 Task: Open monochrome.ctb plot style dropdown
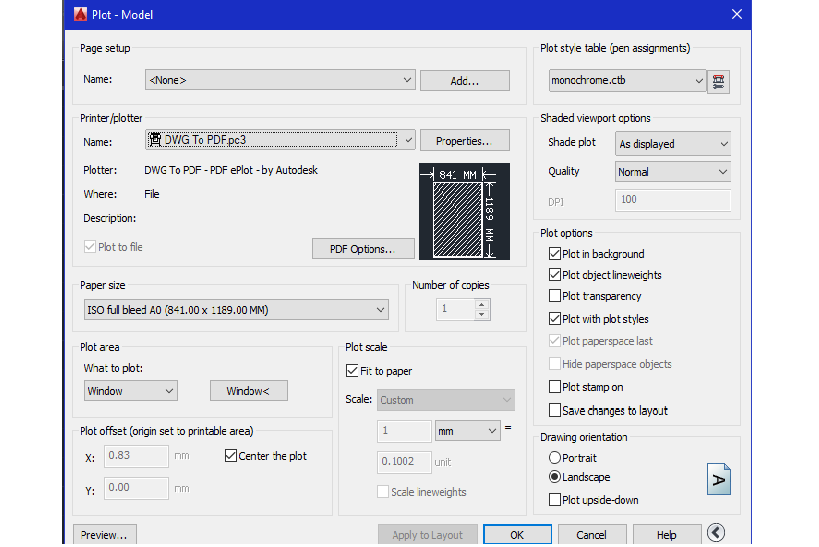(627, 80)
